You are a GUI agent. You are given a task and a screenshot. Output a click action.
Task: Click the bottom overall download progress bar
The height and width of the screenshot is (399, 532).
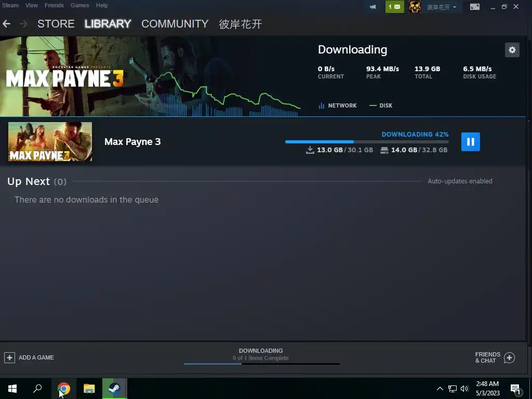point(262,364)
